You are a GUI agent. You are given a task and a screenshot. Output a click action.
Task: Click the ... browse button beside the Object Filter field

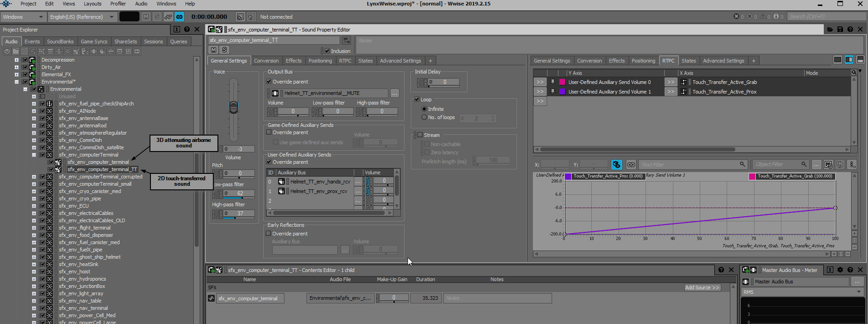click(816, 164)
